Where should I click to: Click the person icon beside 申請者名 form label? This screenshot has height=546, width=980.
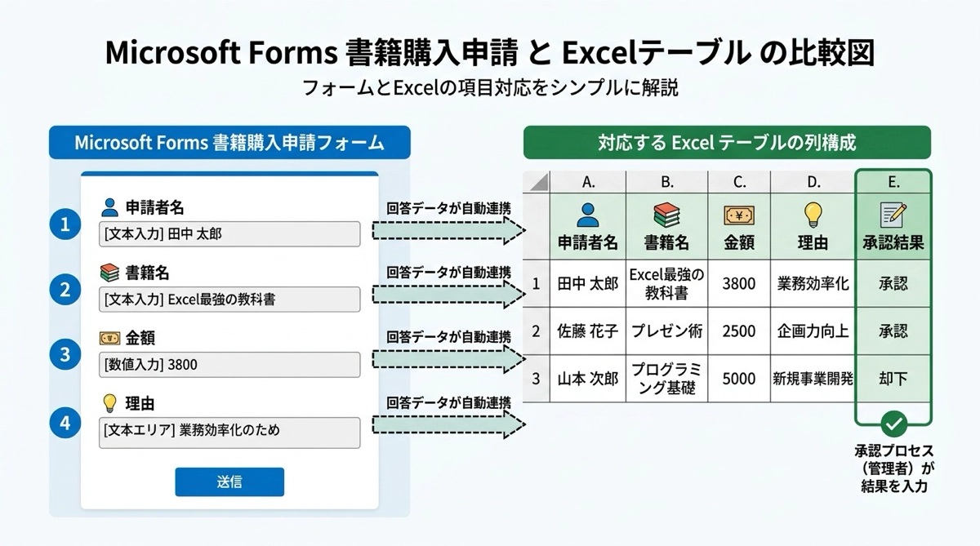(x=109, y=207)
